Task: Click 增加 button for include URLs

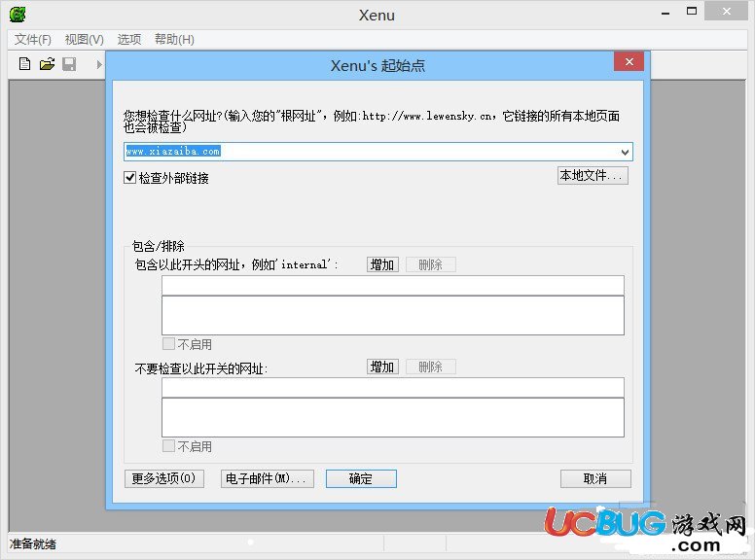Action: [382, 264]
